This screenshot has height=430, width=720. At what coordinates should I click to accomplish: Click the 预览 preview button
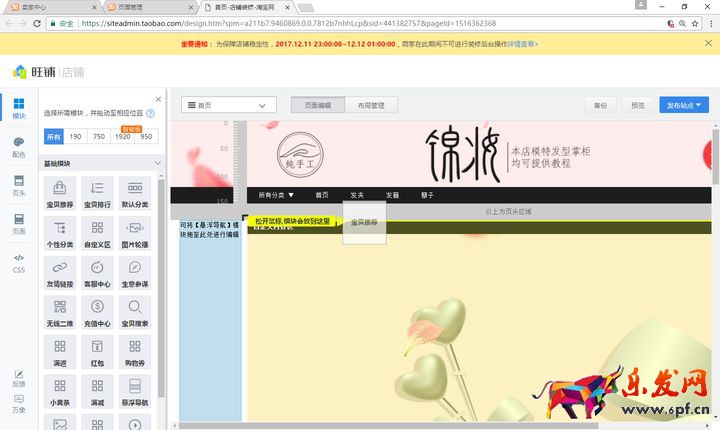click(x=637, y=105)
